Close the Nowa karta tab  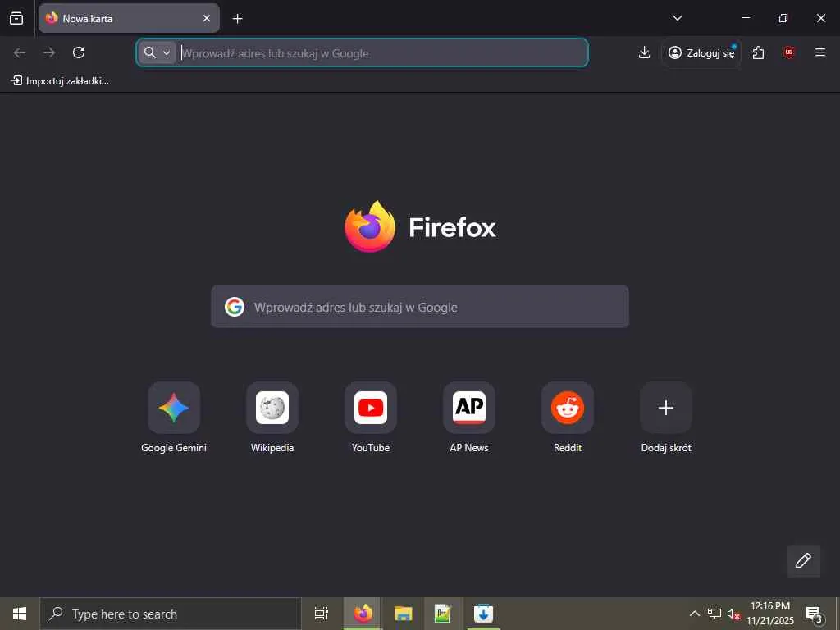pyautogui.click(x=206, y=18)
